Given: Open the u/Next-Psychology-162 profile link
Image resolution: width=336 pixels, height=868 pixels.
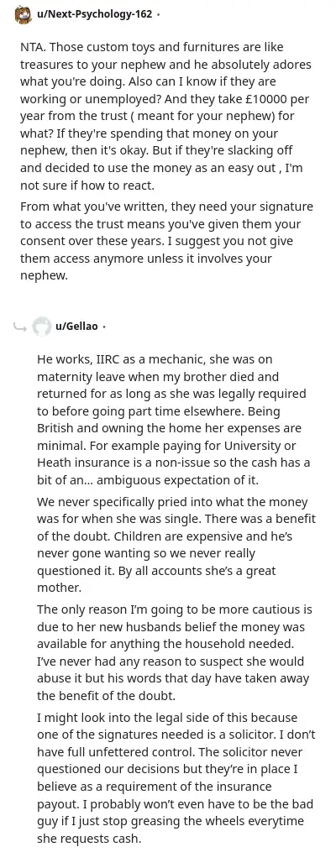Looking at the screenshot, I should coord(95,15).
